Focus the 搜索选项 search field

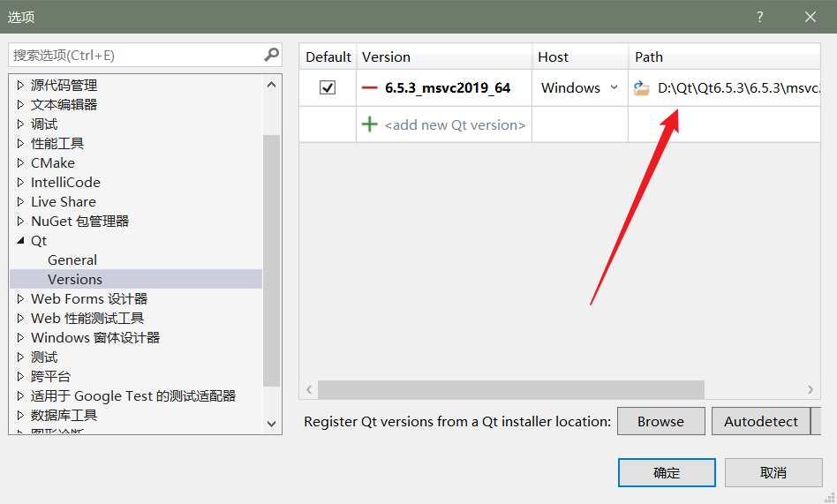pos(136,55)
